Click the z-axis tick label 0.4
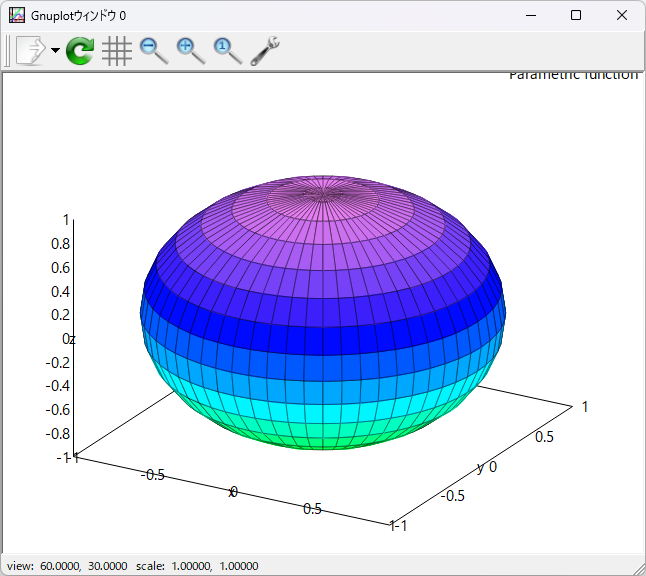 61,292
